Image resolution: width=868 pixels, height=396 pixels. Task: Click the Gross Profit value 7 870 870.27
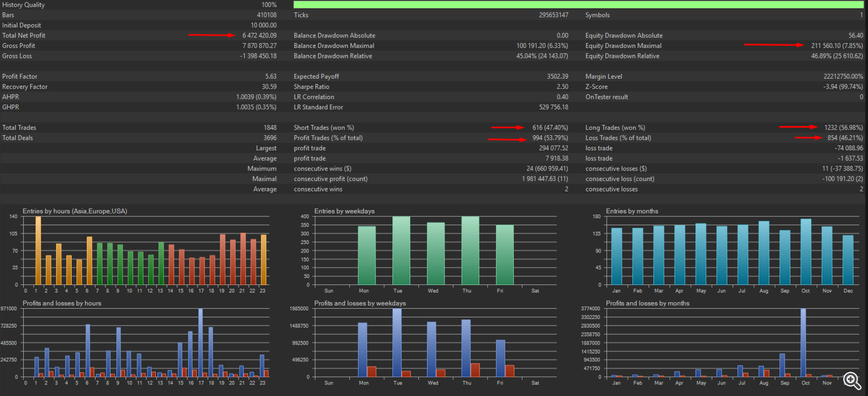[260, 46]
